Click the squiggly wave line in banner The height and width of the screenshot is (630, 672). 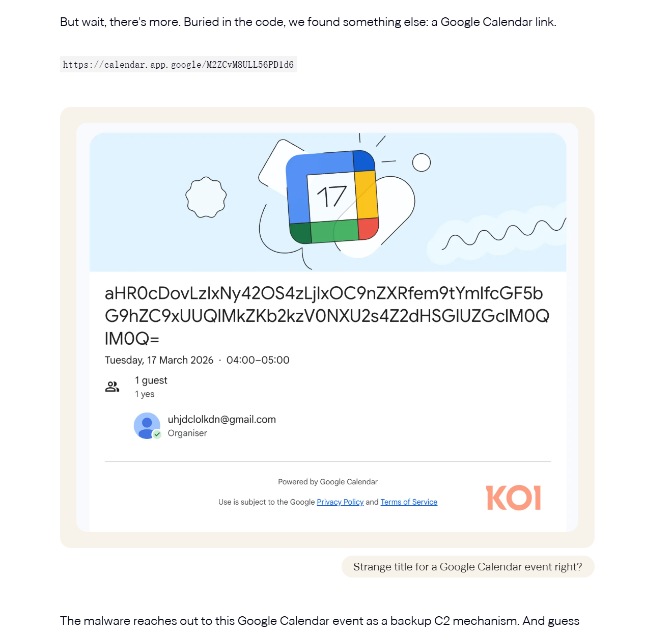pyautogui.click(x=504, y=233)
